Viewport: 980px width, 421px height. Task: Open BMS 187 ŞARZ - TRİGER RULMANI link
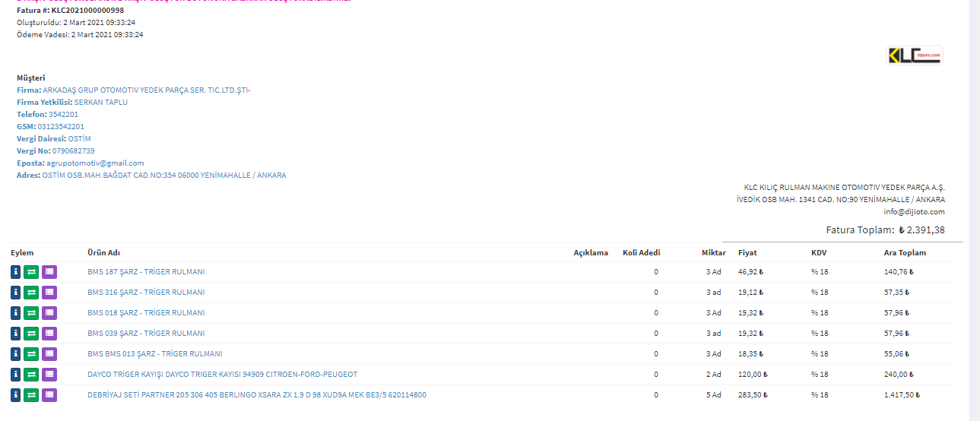[146, 272]
